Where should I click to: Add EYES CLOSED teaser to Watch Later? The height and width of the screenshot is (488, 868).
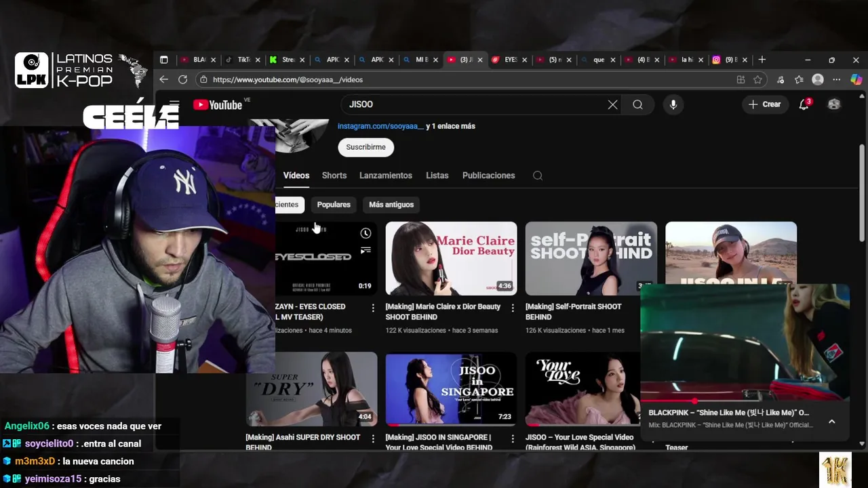(366, 233)
